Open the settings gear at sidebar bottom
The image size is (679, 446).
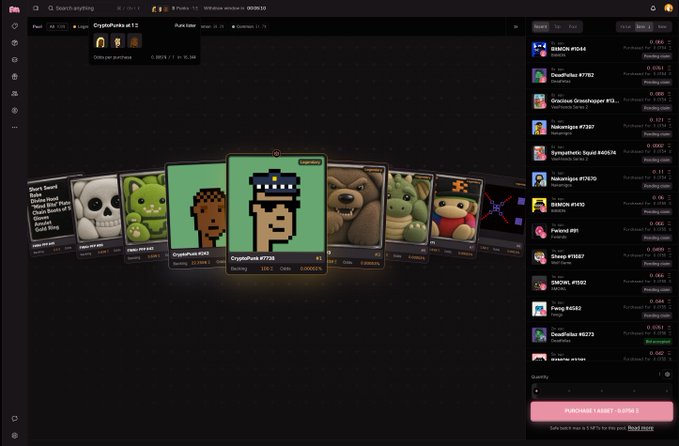click(x=15, y=436)
